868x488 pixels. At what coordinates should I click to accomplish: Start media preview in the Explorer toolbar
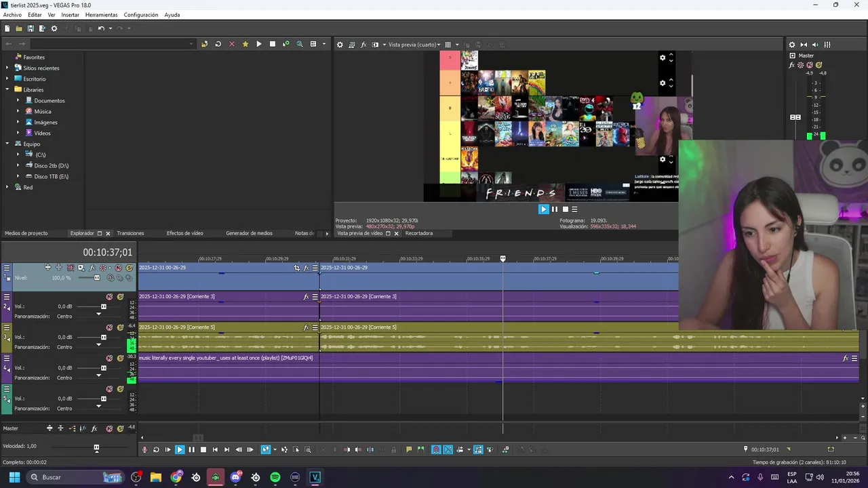258,44
